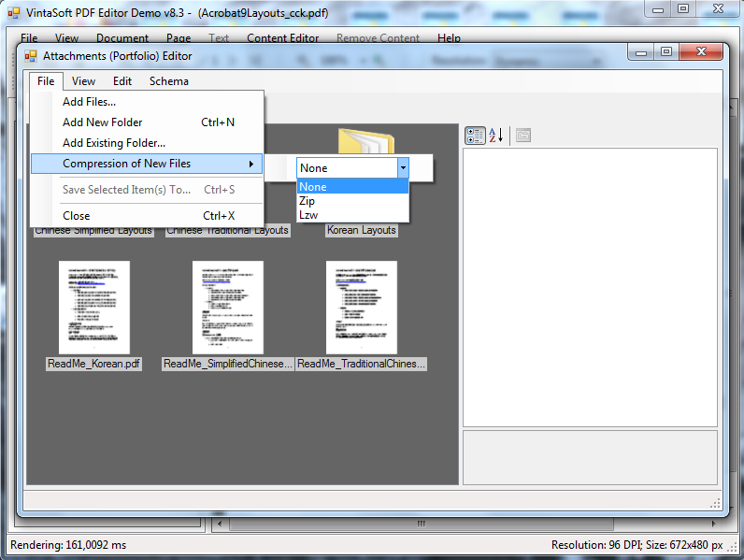The width and height of the screenshot is (744, 560).
Task: Click the main window horizontal scrollbar thumb
Action: 422,524
